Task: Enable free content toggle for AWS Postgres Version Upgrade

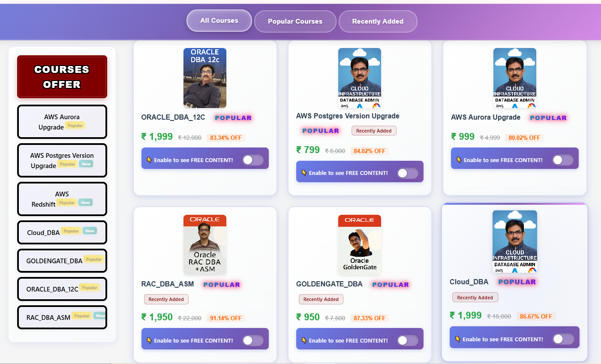Action: [x=408, y=173]
